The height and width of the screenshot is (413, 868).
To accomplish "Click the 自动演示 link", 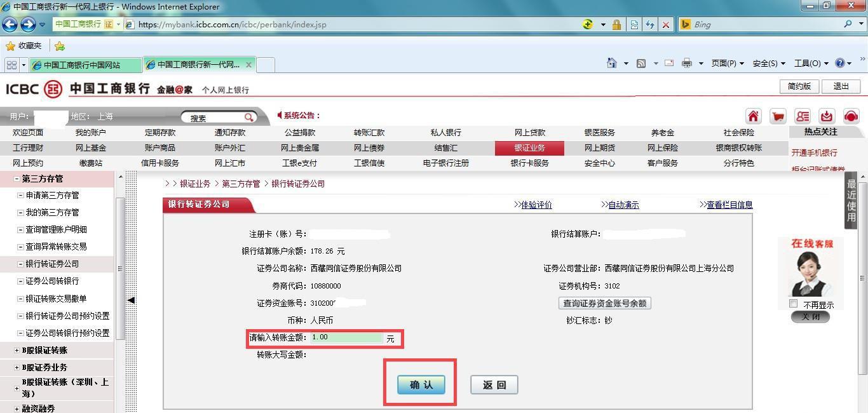I will pyautogui.click(x=623, y=205).
